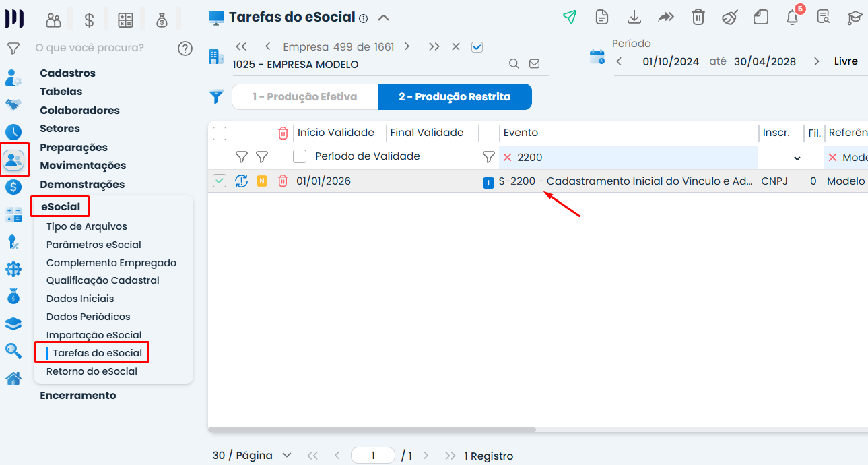Image resolution: width=868 pixels, height=465 pixels.
Task: Open the 30 / Página page size dropdown
Action: (x=252, y=456)
